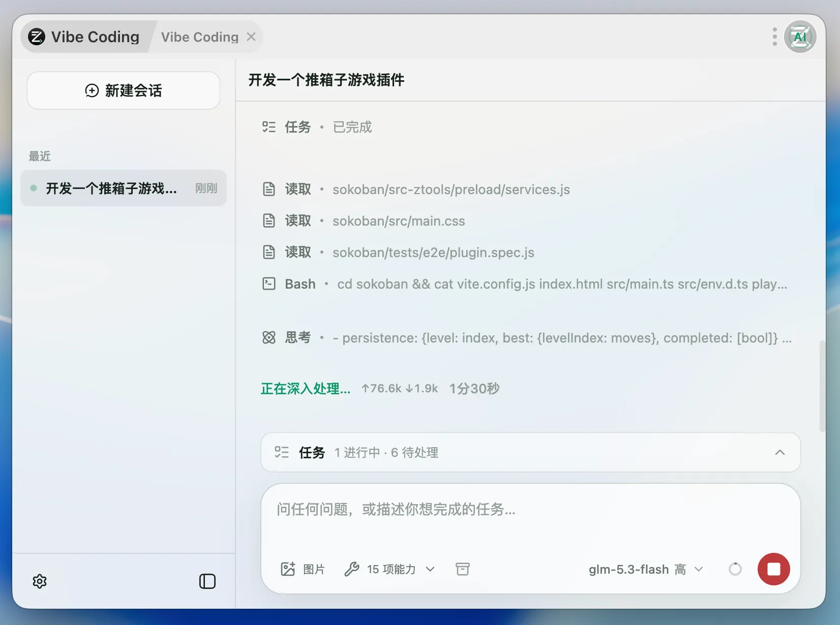The image size is (840, 625).
Task: Switch to the inactive Vibe Coding tab
Action: pyautogui.click(x=200, y=37)
